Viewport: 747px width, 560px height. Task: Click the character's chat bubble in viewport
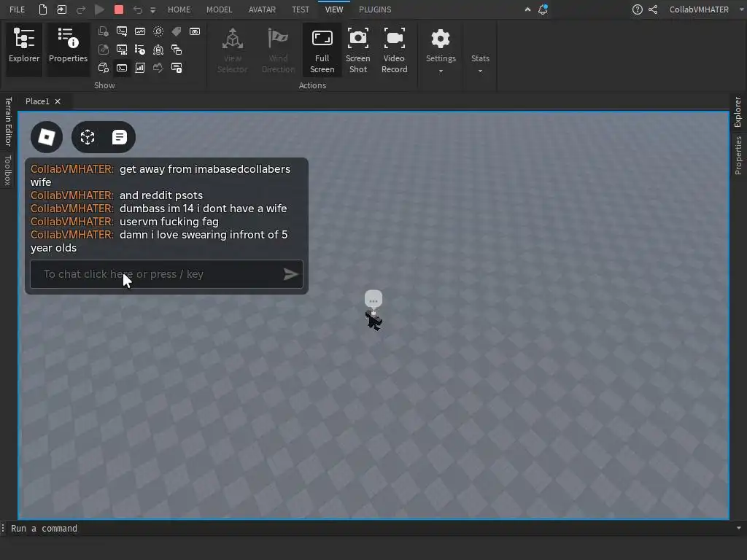point(373,300)
